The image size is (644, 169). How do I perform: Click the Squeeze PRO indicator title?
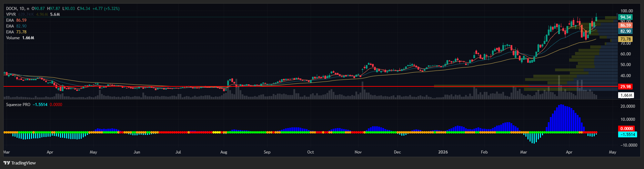[18, 105]
